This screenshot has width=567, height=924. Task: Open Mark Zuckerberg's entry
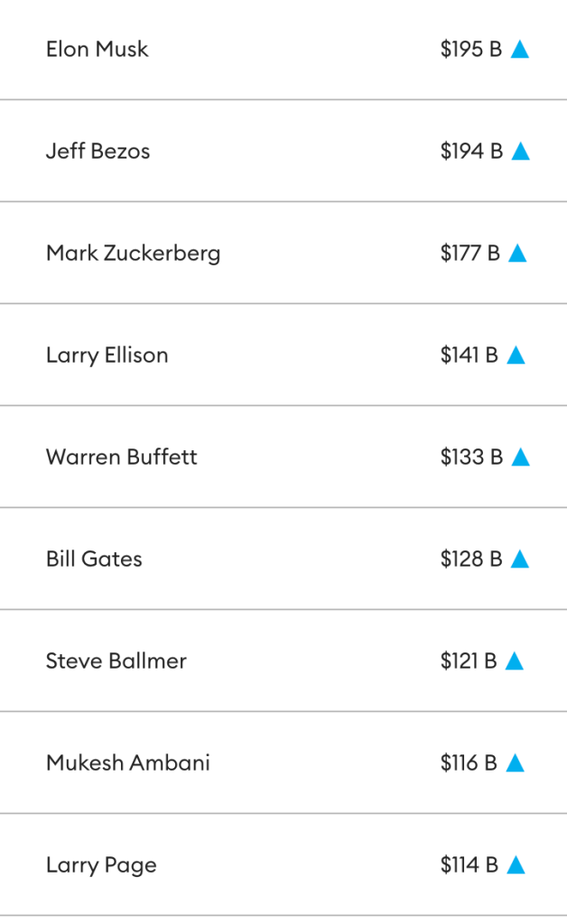[133, 254]
